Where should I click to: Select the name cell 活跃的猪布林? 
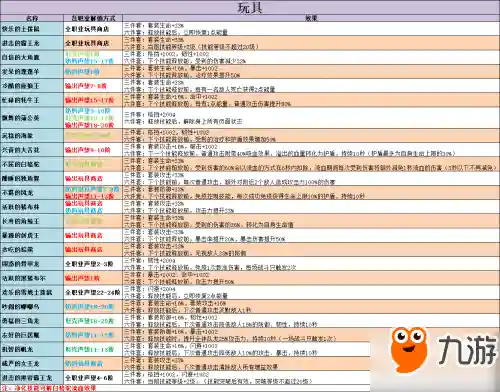[x=32, y=207]
